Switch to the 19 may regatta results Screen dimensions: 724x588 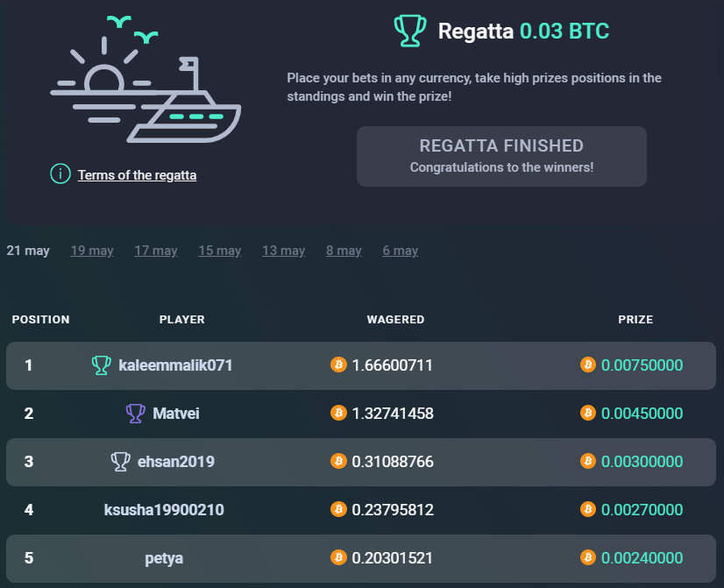click(92, 251)
